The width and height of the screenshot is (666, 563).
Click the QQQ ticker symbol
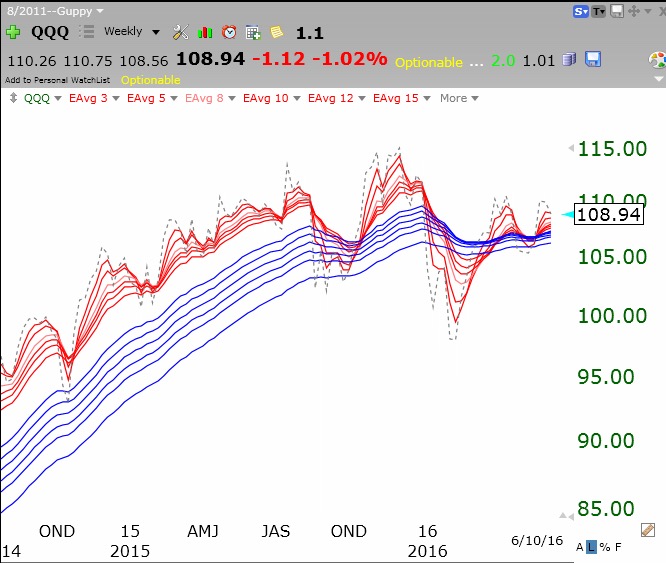[x=50, y=32]
